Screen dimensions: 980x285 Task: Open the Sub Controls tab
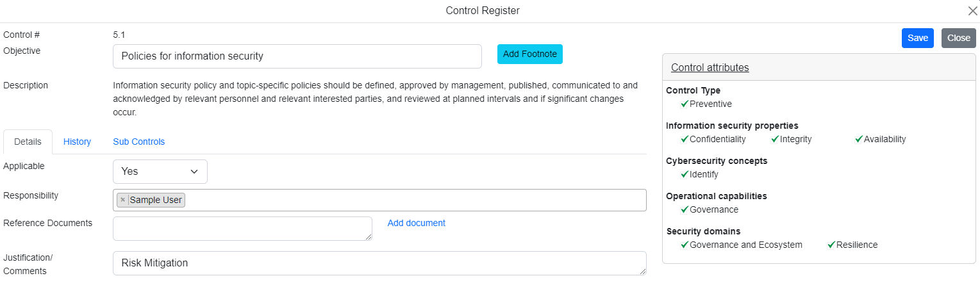[138, 142]
